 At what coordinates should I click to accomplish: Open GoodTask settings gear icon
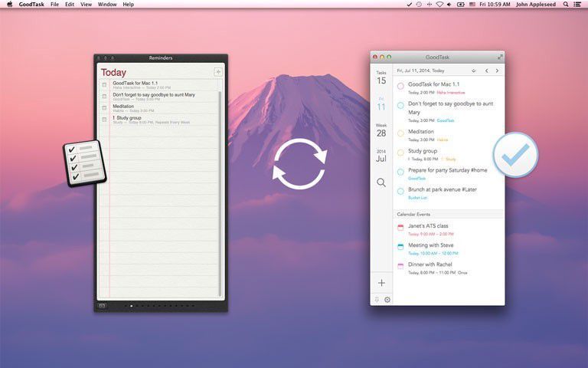pyautogui.click(x=387, y=300)
